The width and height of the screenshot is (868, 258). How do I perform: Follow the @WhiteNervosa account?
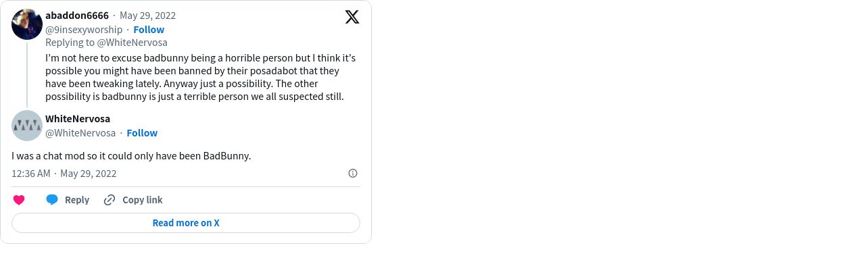tap(142, 133)
